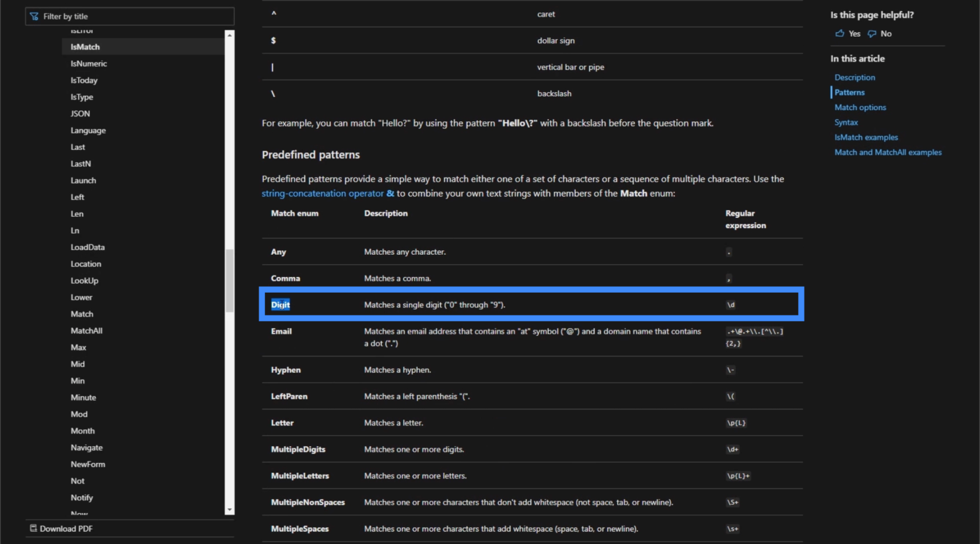Click the Download PDF button label
Screen dimensions: 980x544
pos(66,529)
